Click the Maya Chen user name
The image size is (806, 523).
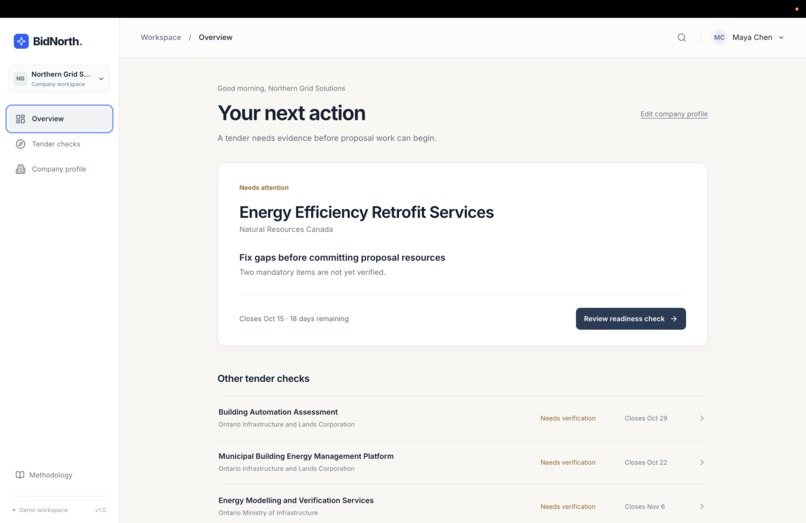point(752,38)
